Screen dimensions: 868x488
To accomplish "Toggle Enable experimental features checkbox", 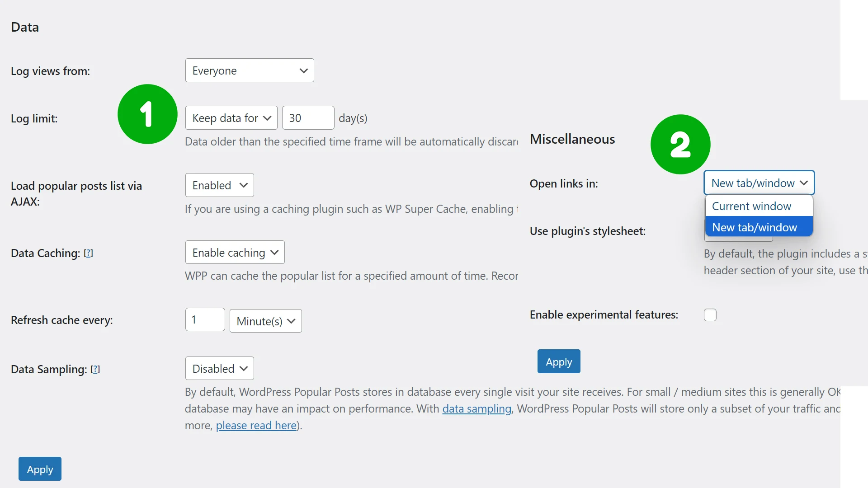I will tap(710, 315).
